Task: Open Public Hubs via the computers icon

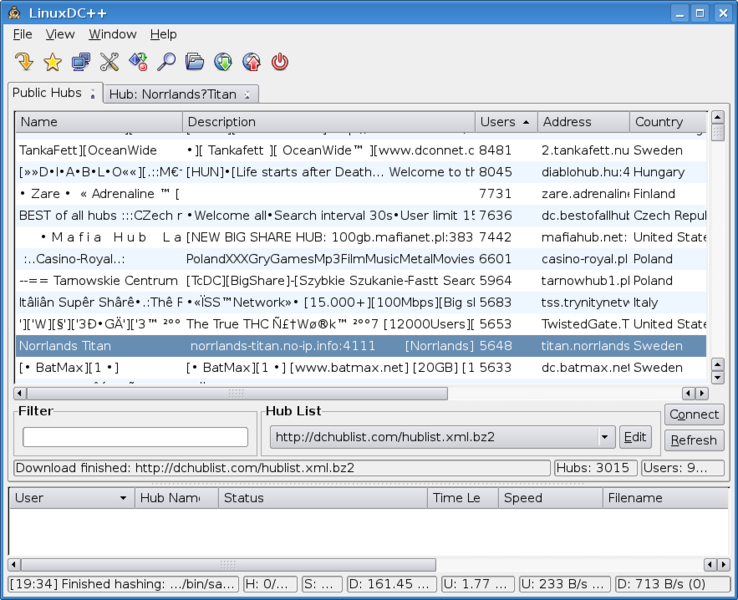Action: (81, 62)
